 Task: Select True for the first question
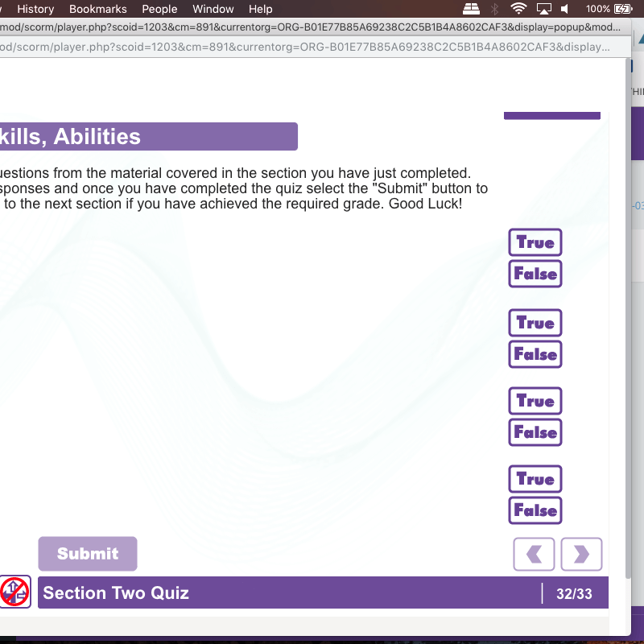pyautogui.click(x=535, y=242)
